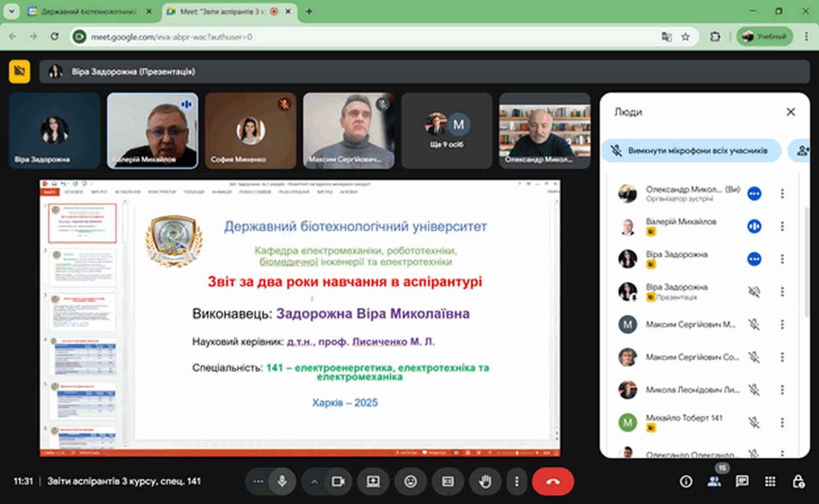
Task: Open more options for Михайло Тоберт 141
Action: (782, 423)
